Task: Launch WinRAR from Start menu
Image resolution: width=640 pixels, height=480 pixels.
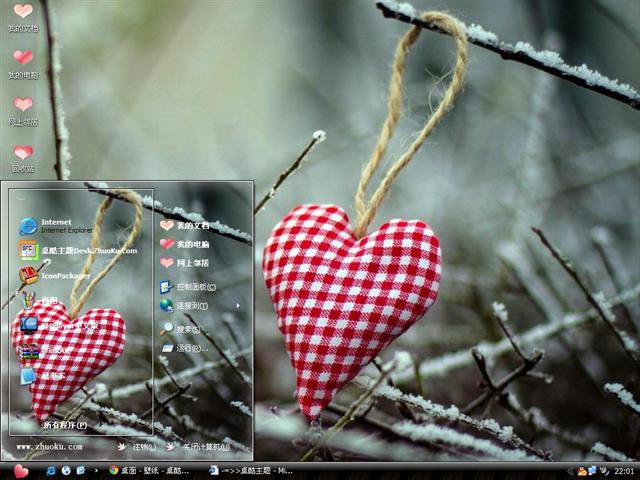Action: 45,350
